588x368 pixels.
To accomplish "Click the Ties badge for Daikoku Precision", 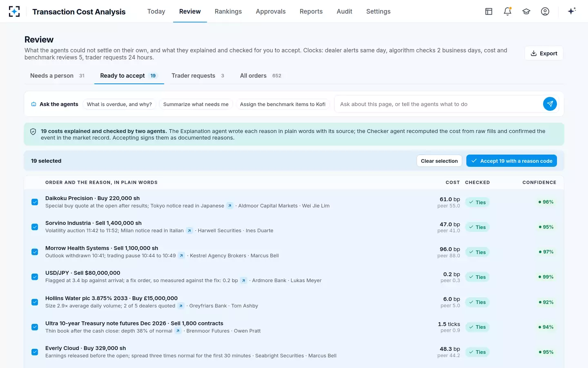I will coord(477,202).
